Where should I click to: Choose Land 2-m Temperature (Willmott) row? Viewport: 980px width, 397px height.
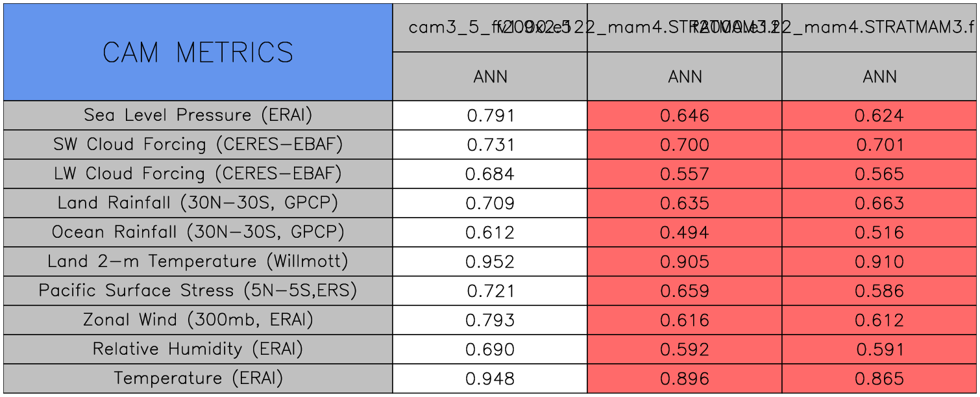click(x=198, y=261)
